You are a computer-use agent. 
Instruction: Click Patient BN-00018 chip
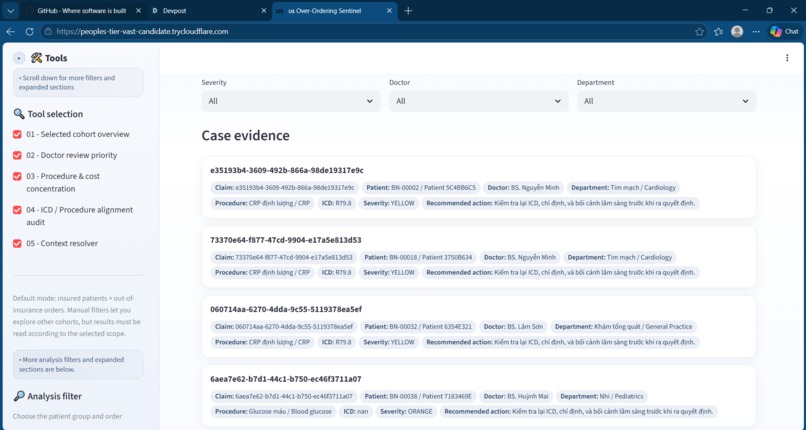[418, 257]
